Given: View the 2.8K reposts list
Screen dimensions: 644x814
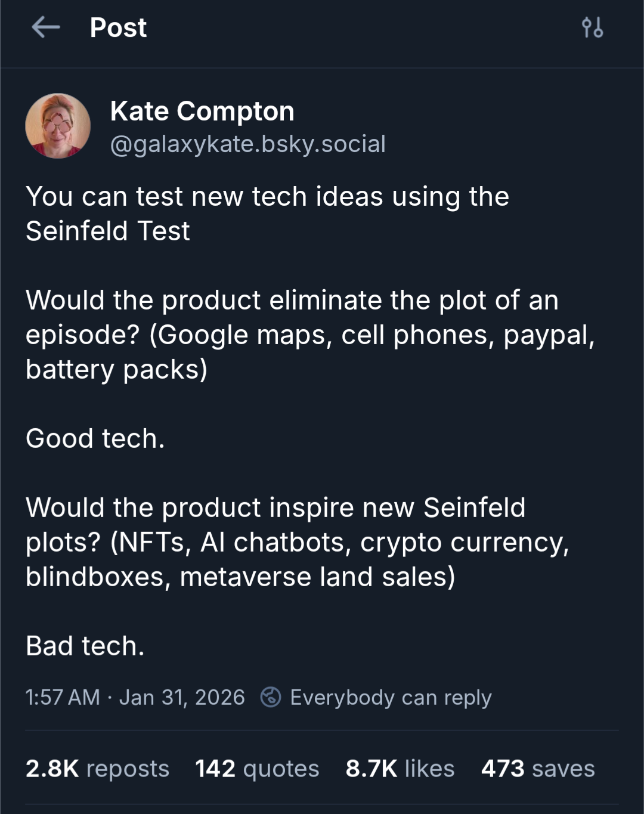Looking at the screenshot, I should tap(97, 769).
